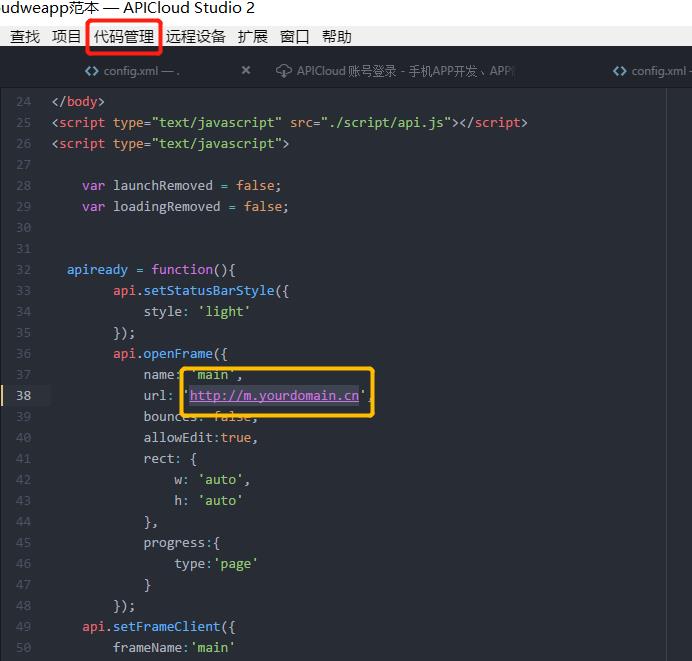Open the 帮助 menu
692x661 pixels.
337,37
